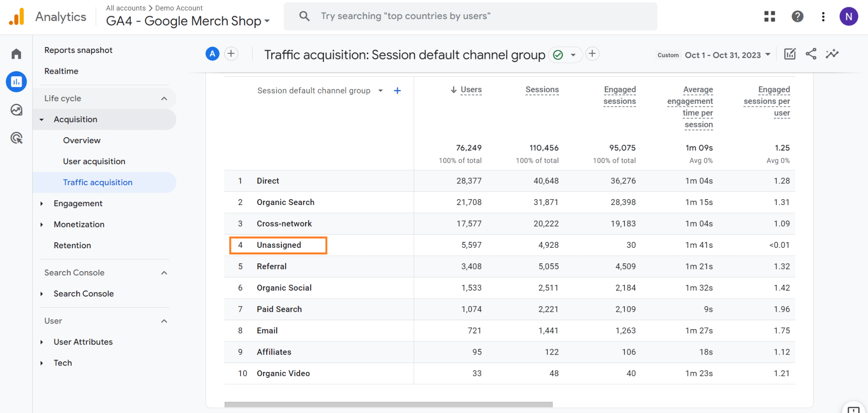Open the property selector GA4 Google Merch Shop
Viewport: 868px width, 413px height.
(x=188, y=21)
